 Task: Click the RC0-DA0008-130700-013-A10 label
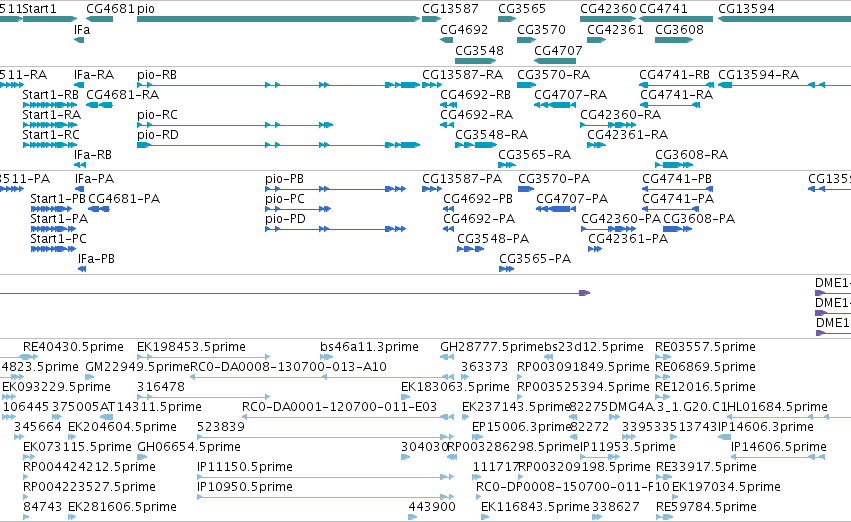(x=288, y=367)
